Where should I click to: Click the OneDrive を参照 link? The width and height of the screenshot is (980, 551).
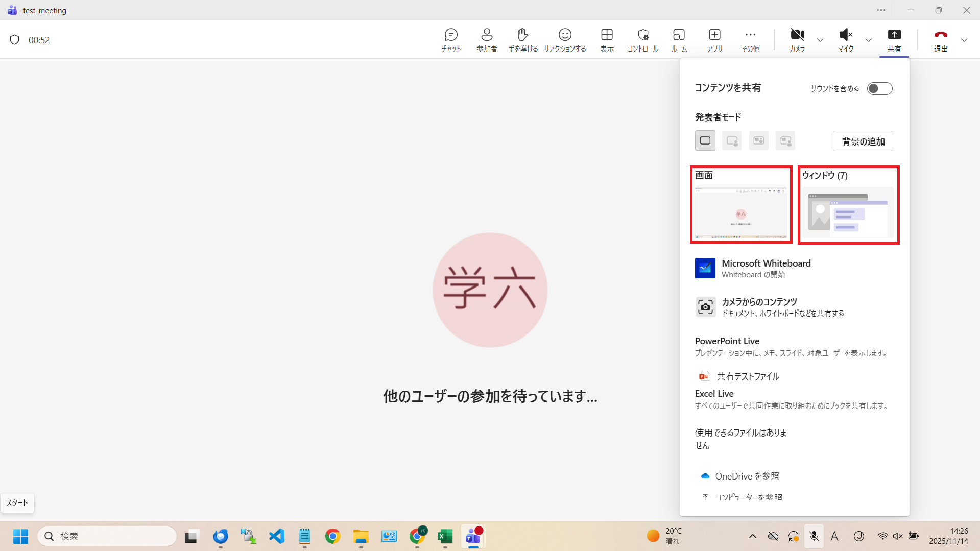pyautogui.click(x=747, y=476)
